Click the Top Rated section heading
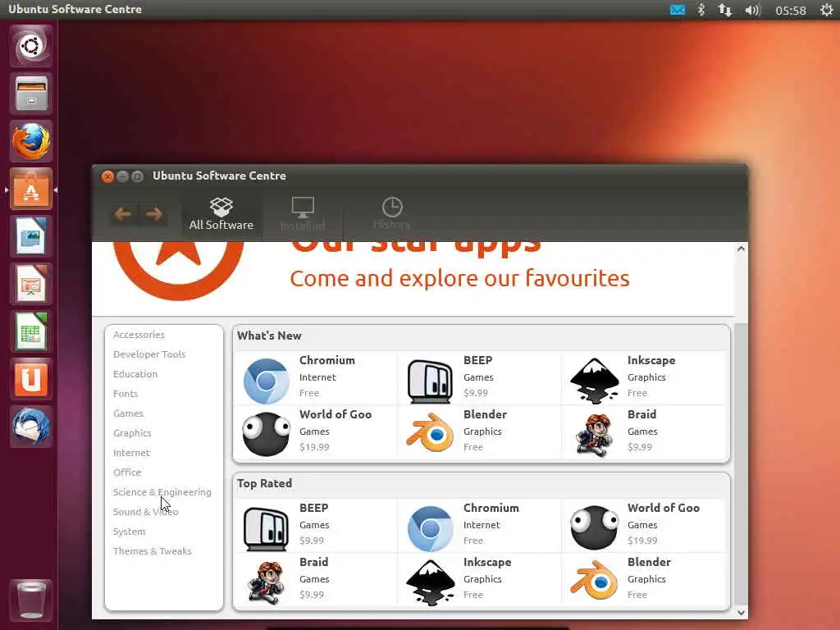The height and width of the screenshot is (630, 840). pos(265,483)
